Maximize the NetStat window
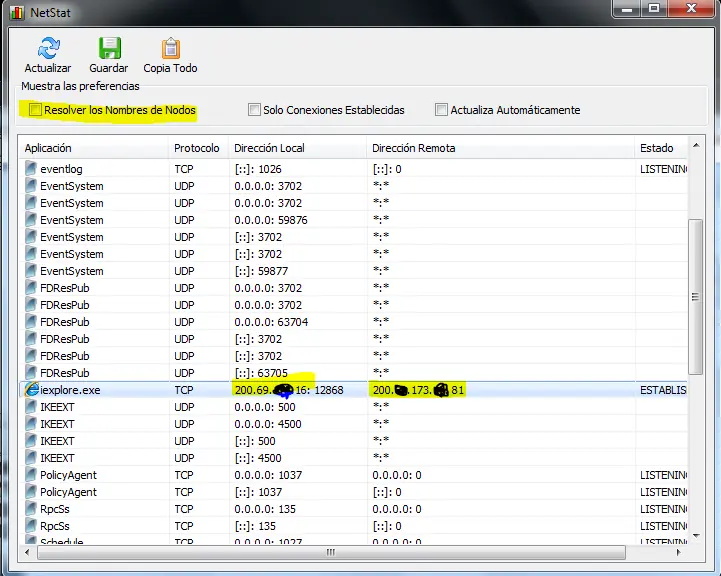The image size is (721, 576). (653, 8)
